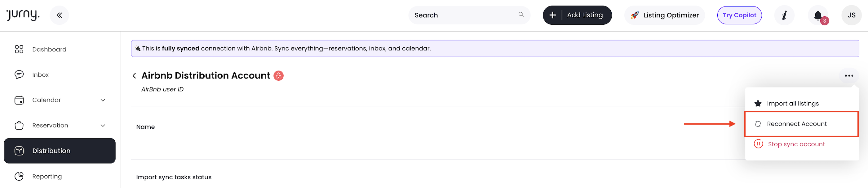Click the jurny logo
868x188 pixels.
pyautogui.click(x=23, y=15)
